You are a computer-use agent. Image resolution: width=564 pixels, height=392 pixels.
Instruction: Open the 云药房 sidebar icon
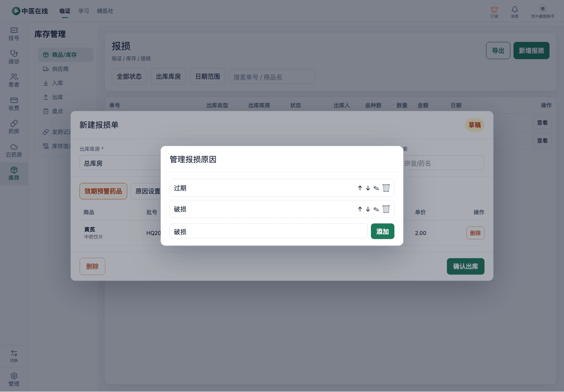click(14, 151)
